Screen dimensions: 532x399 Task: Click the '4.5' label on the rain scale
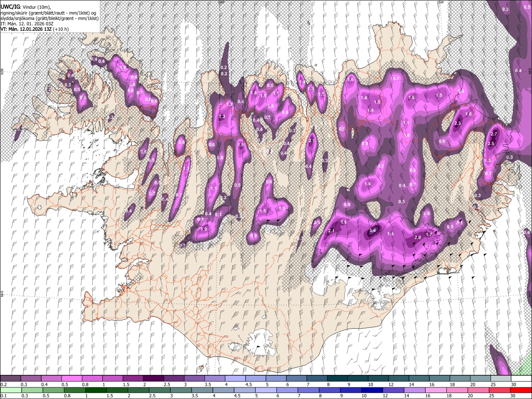coord(237,395)
